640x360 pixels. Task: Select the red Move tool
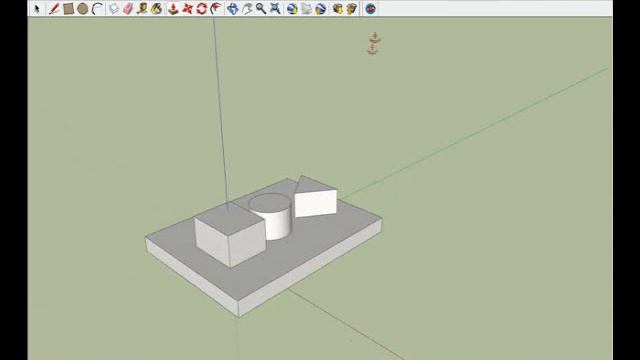click(187, 9)
